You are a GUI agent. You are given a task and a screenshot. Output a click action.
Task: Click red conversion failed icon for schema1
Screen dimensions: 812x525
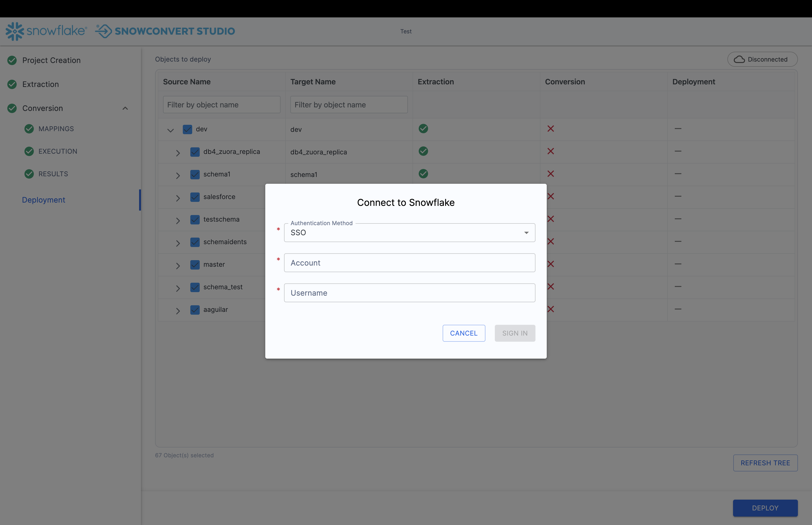click(551, 173)
